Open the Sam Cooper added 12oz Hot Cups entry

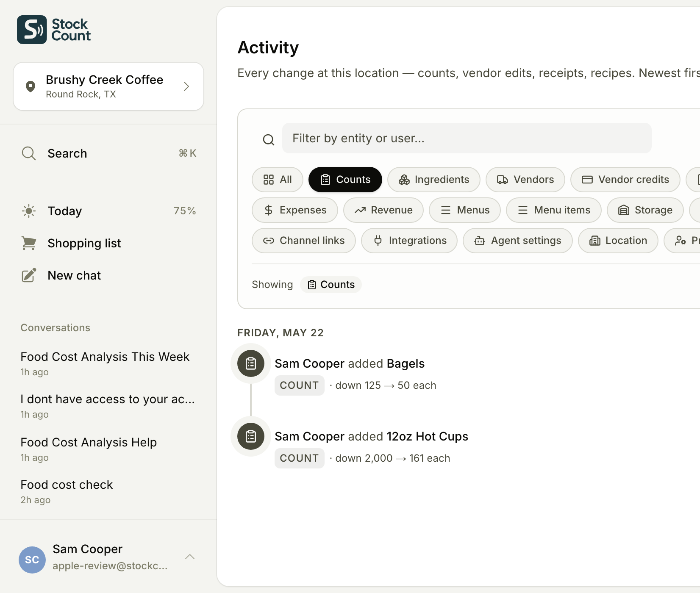[372, 436]
